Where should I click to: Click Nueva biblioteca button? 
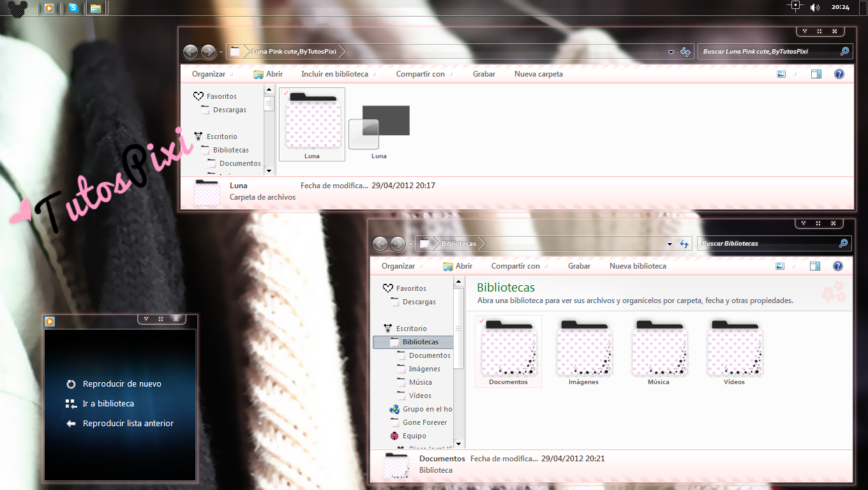point(638,266)
